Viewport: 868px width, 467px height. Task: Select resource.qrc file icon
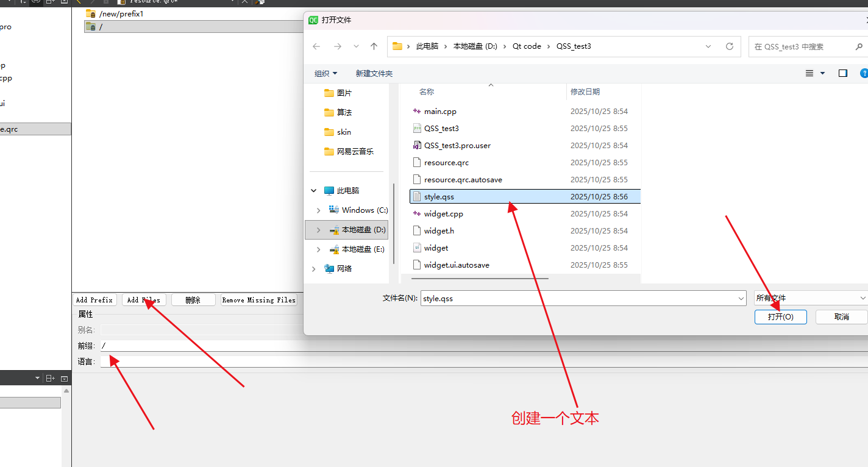417,163
